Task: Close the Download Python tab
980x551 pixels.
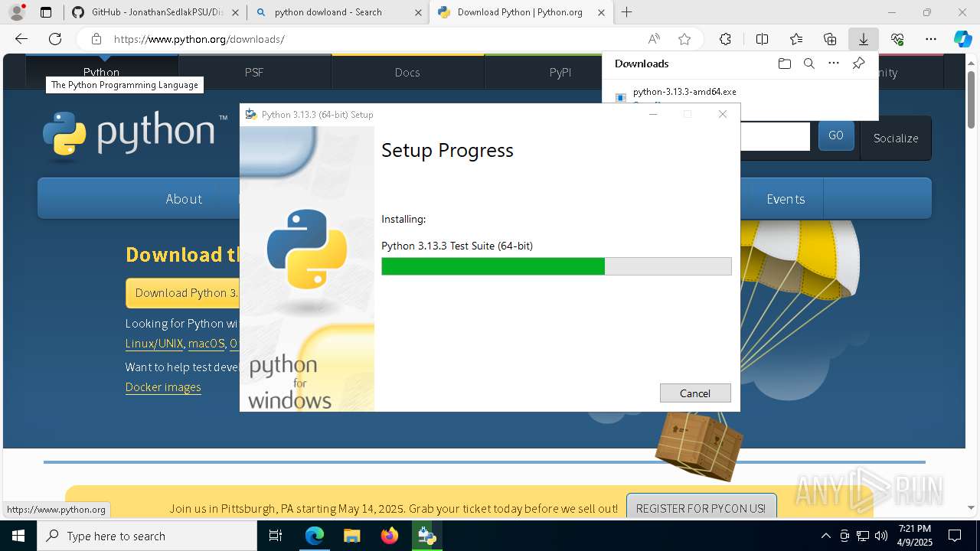Action: point(602,12)
